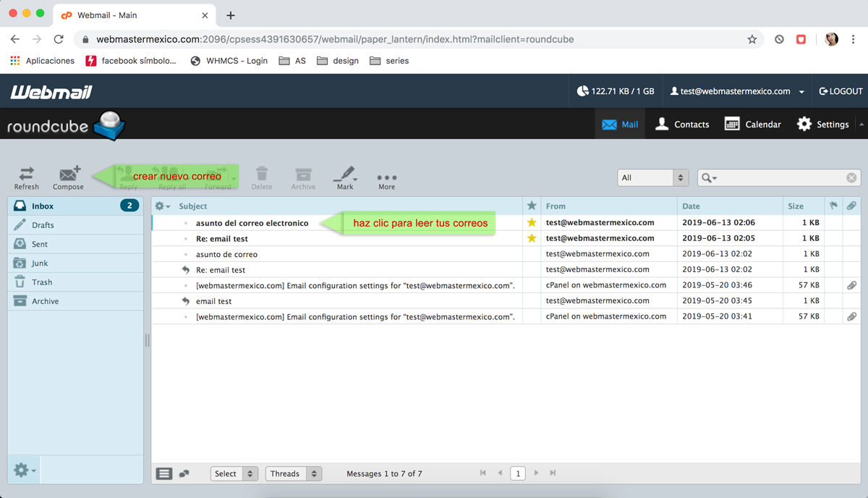Open the folder actions gear in sidebar
The height and width of the screenshot is (498, 868).
24,470
